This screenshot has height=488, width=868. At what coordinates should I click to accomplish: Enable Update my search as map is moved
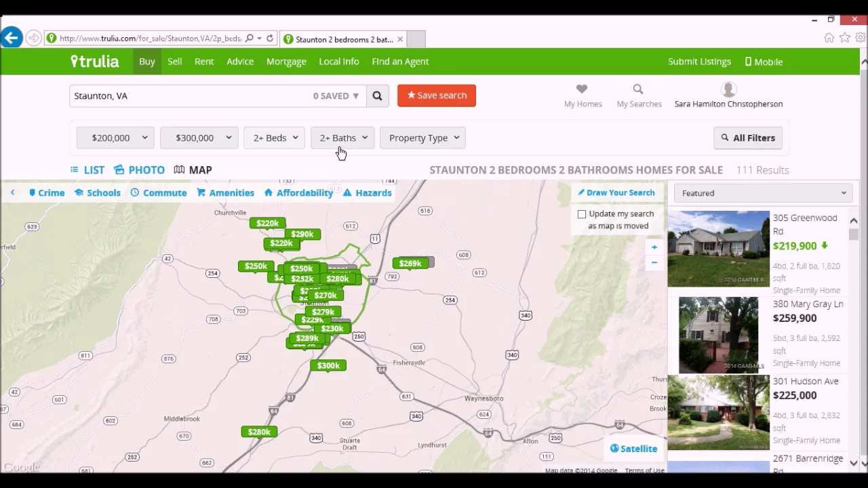point(582,214)
